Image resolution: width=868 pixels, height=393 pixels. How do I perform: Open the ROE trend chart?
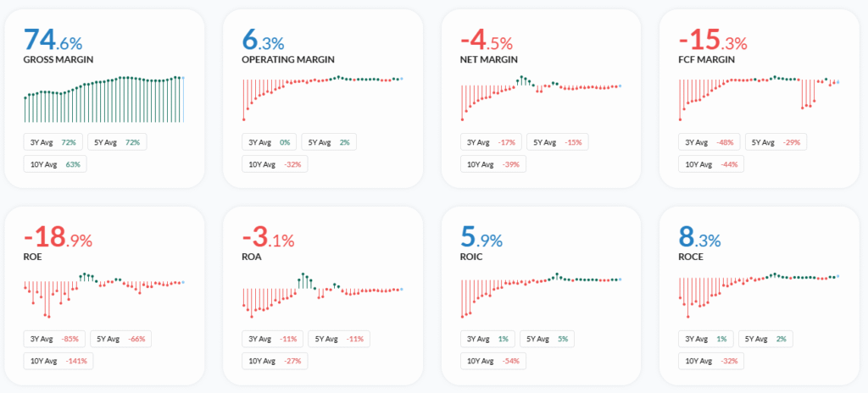pyautogui.click(x=105, y=293)
